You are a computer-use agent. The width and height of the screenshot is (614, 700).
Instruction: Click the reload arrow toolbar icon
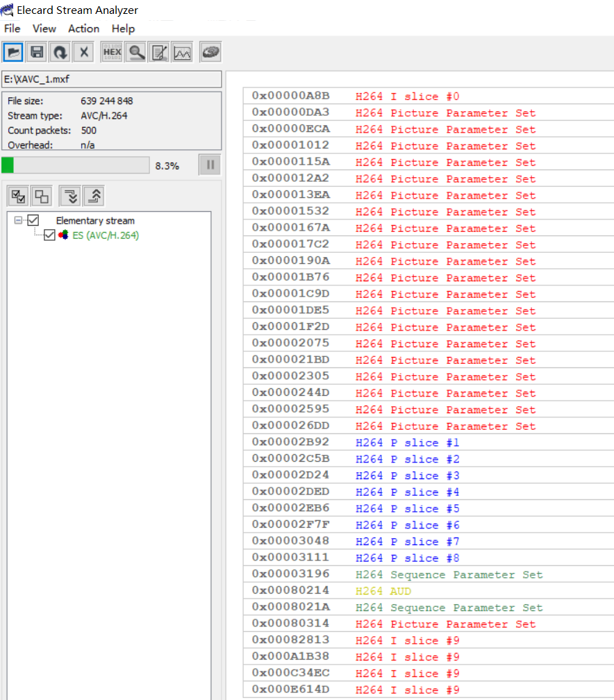60,53
